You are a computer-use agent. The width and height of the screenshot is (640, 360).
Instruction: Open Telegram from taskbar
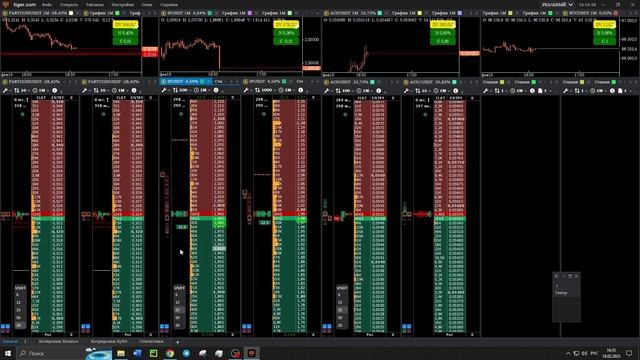tap(186, 353)
